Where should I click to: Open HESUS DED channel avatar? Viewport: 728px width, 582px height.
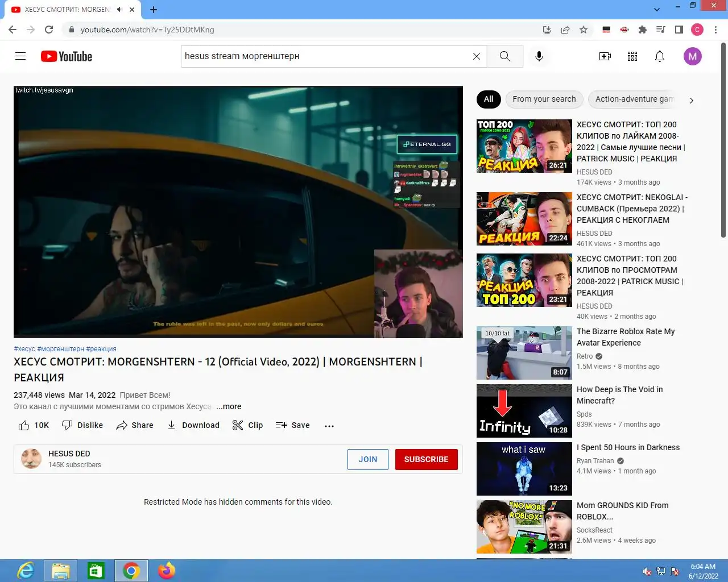tap(31, 459)
